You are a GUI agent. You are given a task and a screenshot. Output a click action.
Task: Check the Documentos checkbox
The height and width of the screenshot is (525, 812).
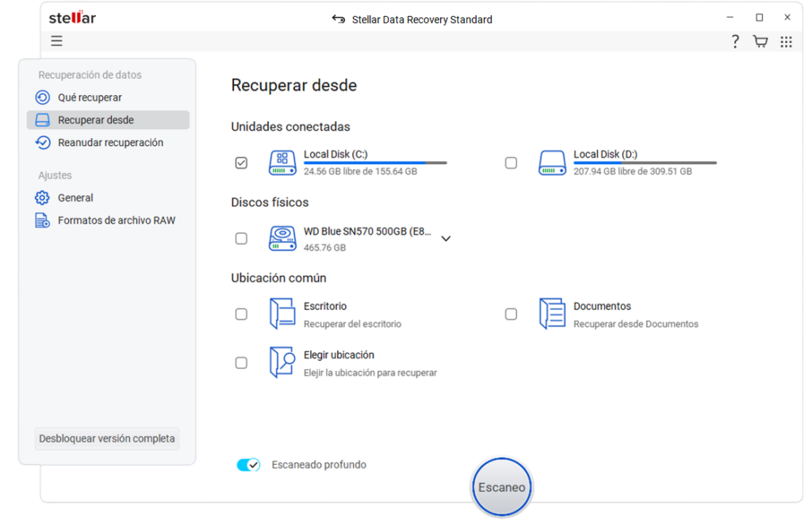[x=511, y=314]
